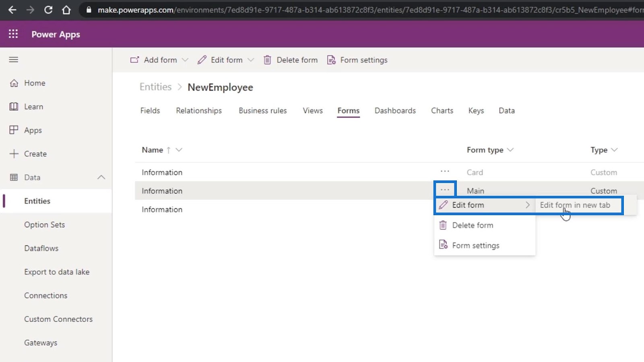Select the Main Information form name

tap(162, 191)
